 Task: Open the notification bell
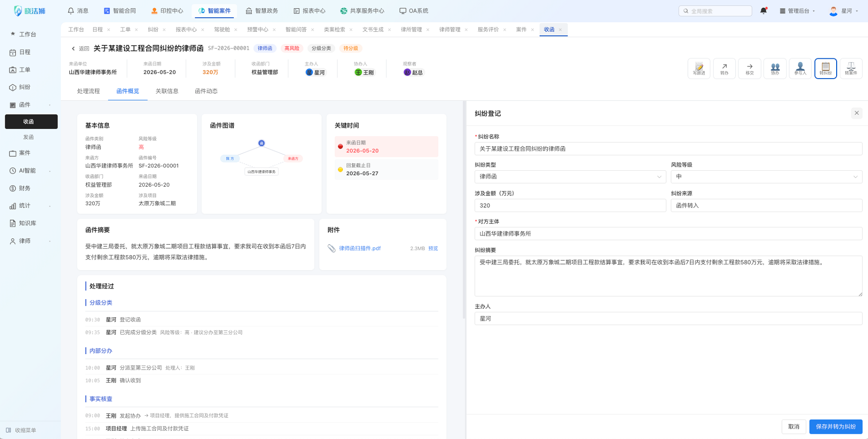(763, 11)
